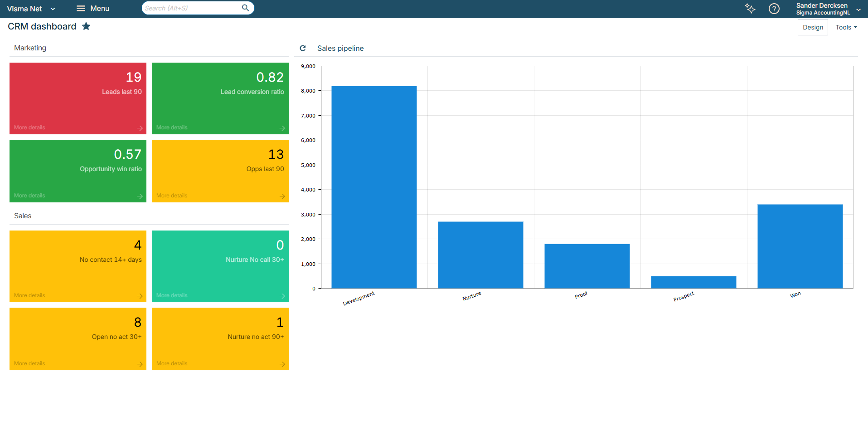
Task: Click the help question mark icon
Action: (774, 9)
